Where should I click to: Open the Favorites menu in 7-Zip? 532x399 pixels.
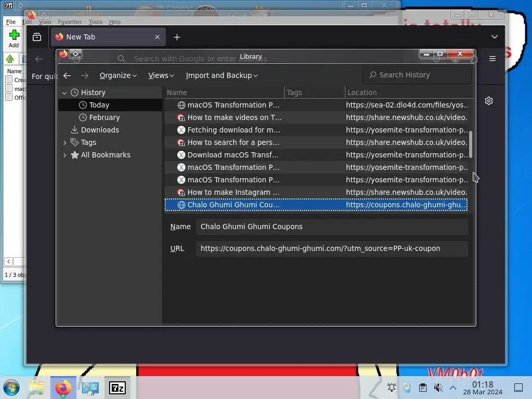click(x=70, y=22)
